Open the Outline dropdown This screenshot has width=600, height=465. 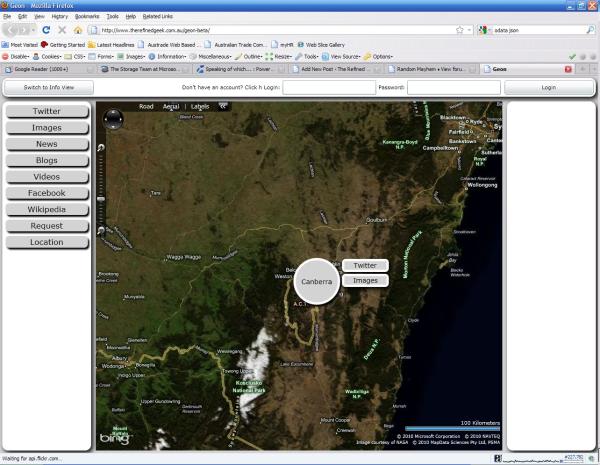point(248,57)
